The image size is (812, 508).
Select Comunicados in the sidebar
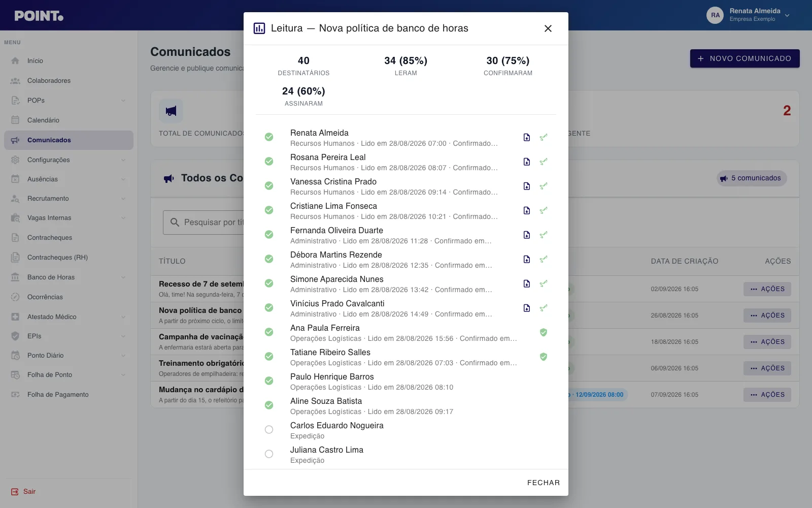(69, 140)
